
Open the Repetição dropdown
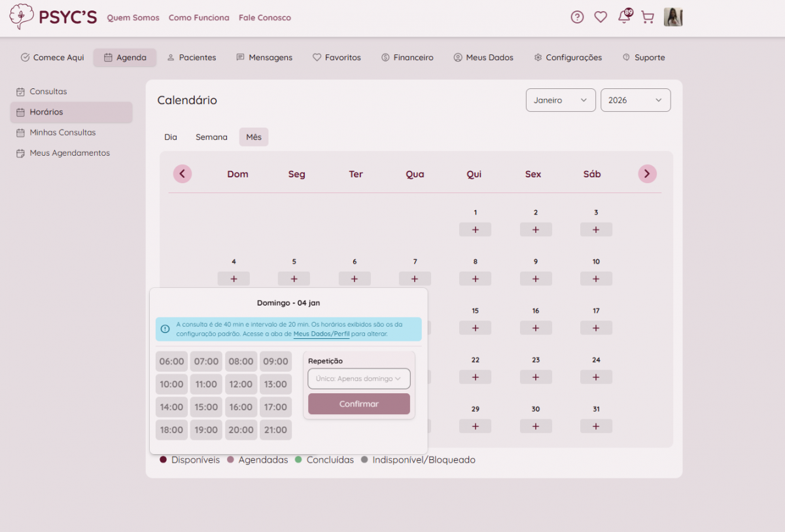tap(358, 379)
